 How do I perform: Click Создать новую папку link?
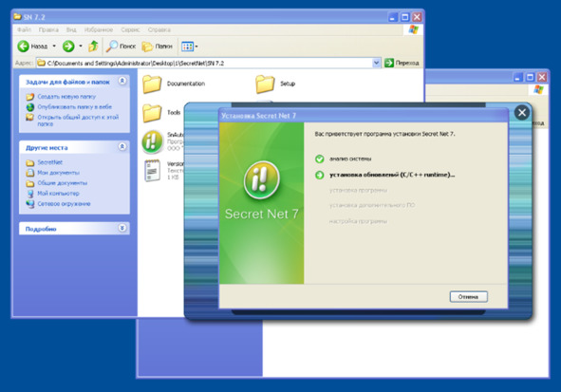[66, 97]
